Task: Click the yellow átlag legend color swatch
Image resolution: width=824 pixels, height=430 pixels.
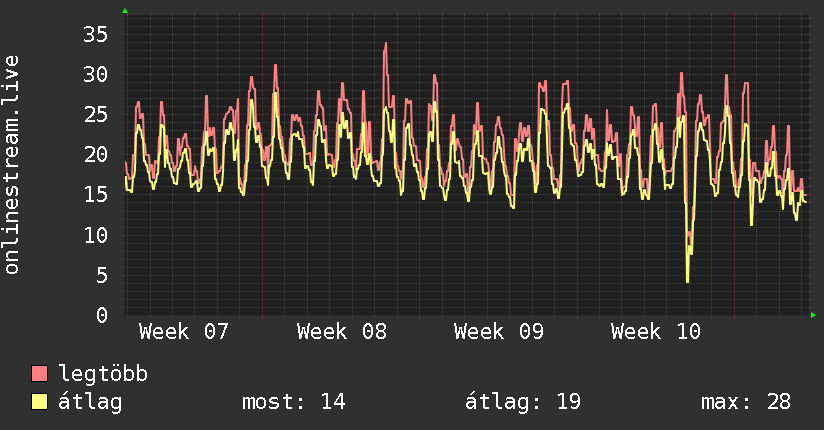Action: 39,402
